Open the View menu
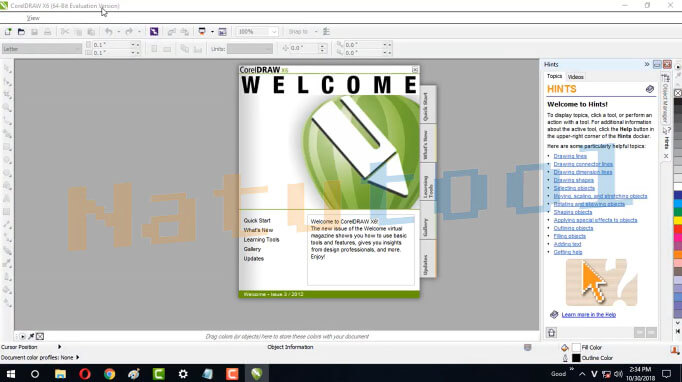The height and width of the screenshot is (382, 682). click(33, 18)
